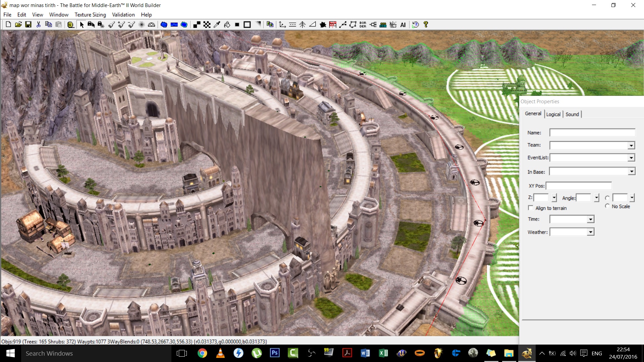Viewport: 644px width, 362px height.
Task: Select the BORDER tool
Action: point(363,24)
